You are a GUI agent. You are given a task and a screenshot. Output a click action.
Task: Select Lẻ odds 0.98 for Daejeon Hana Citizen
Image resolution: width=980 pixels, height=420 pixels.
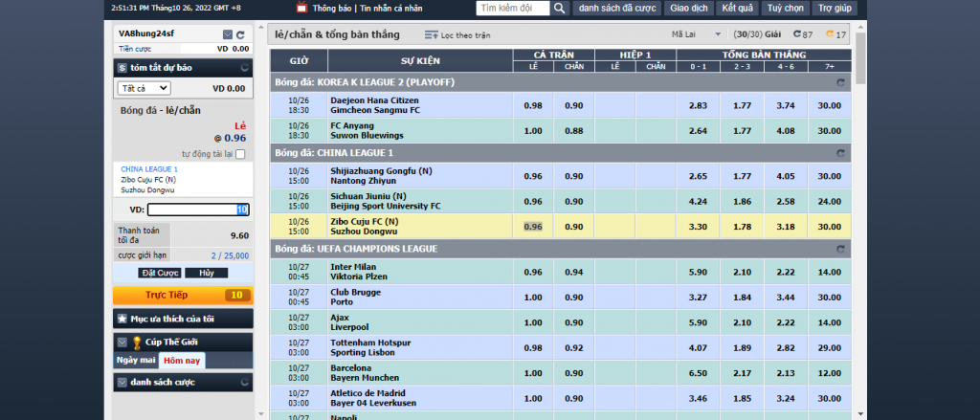533,105
